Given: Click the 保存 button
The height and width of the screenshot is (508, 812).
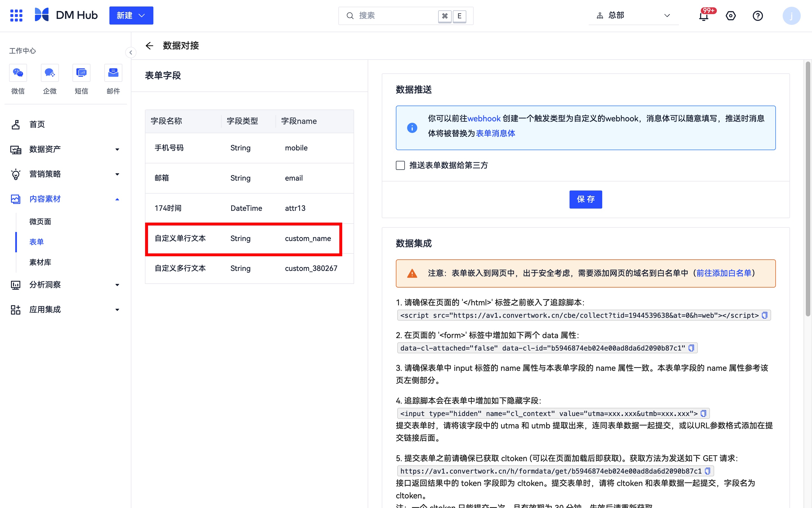Looking at the screenshot, I should pyautogui.click(x=586, y=200).
